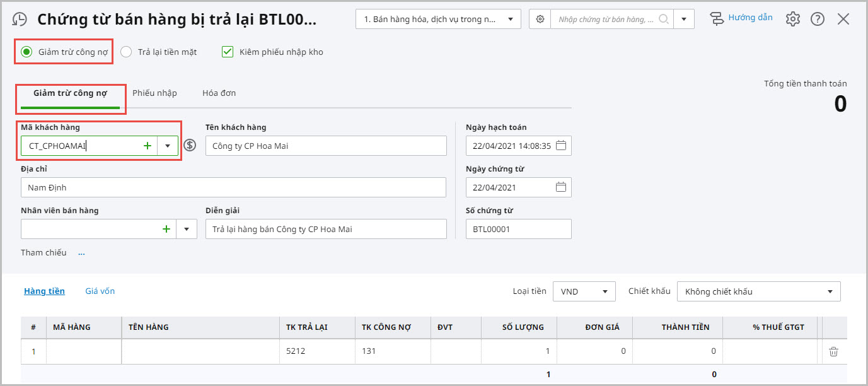Click the help question mark icon

[x=818, y=19]
